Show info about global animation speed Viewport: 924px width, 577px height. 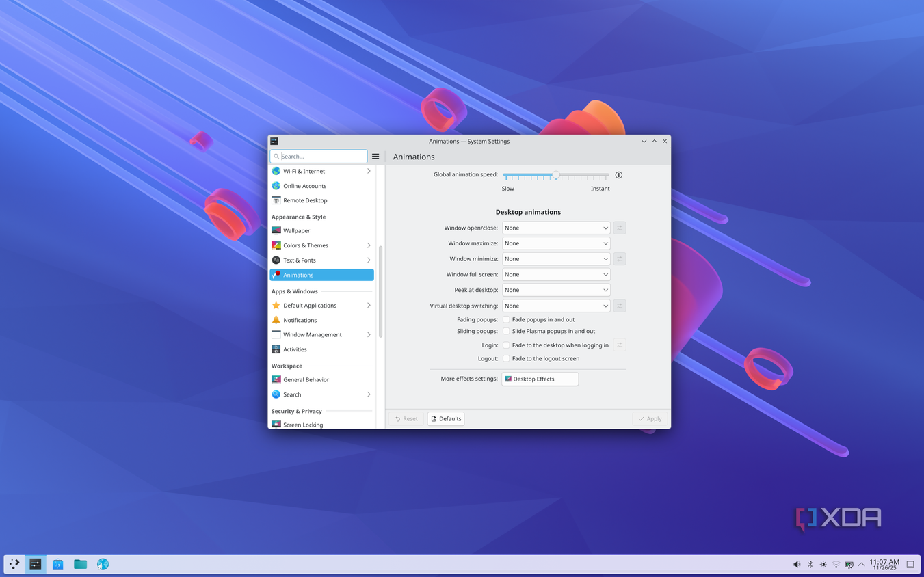tap(619, 175)
